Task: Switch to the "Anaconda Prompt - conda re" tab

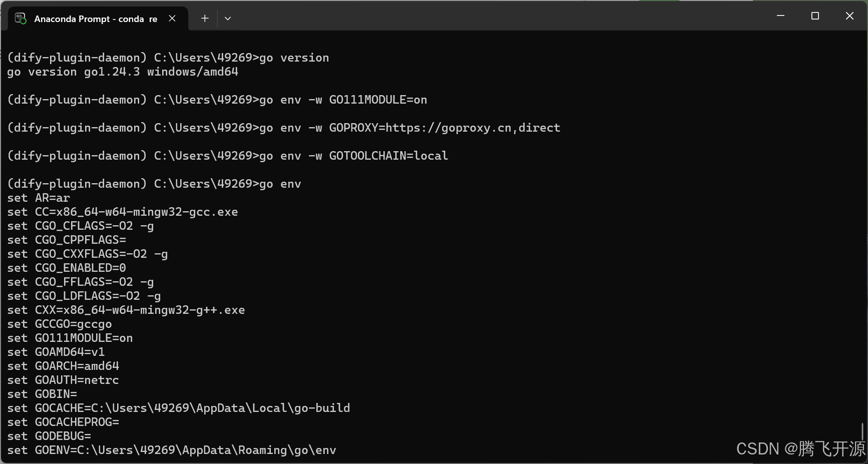Action: click(x=95, y=19)
